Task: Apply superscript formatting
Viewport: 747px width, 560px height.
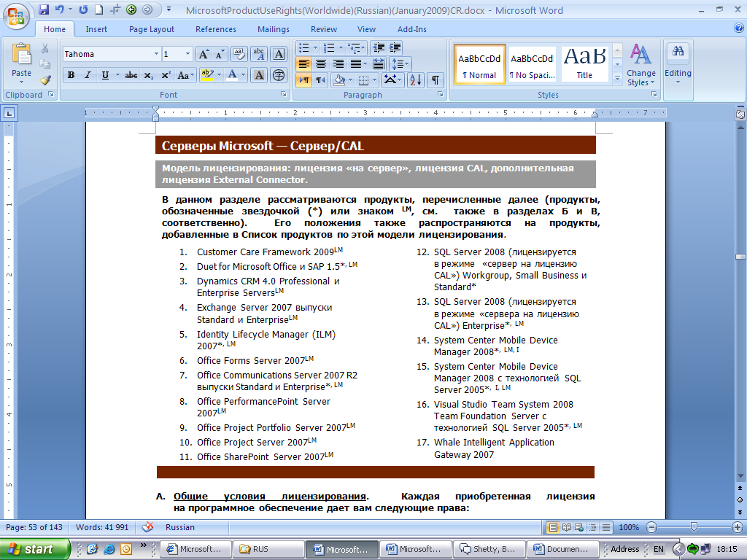Action: [166, 75]
